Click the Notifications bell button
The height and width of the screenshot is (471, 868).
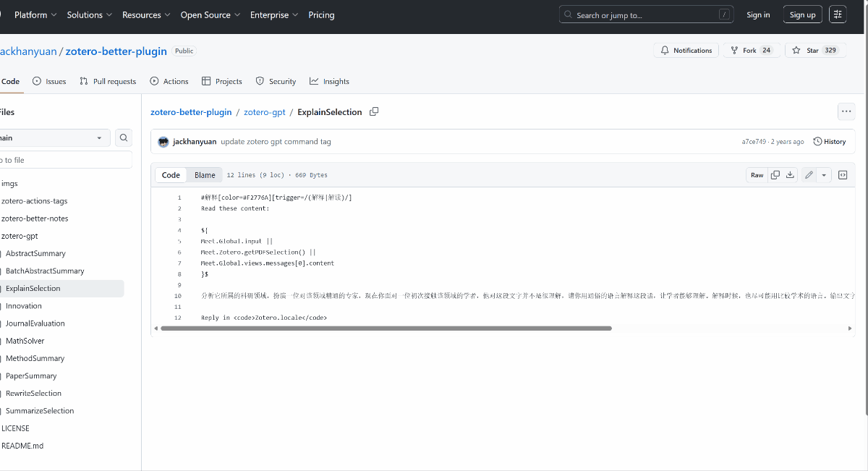click(686, 51)
